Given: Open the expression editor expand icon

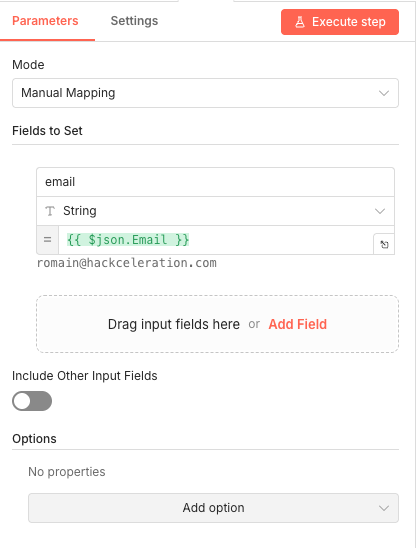Looking at the screenshot, I should (x=384, y=244).
